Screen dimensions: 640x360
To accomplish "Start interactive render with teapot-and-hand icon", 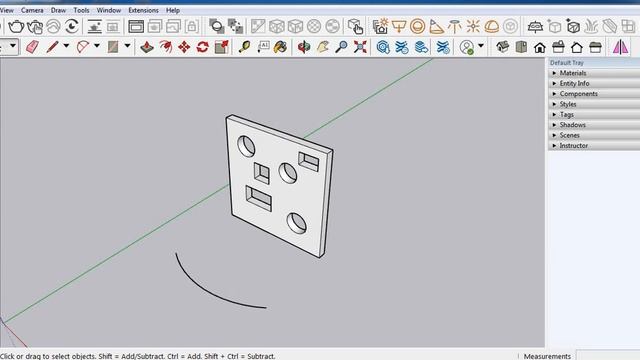I will pos(35,27).
